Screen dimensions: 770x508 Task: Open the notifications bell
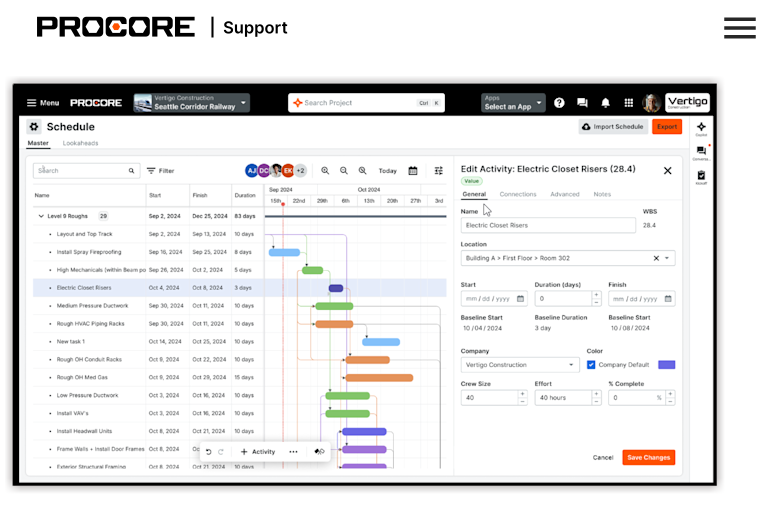pyautogui.click(x=605, y=103)
